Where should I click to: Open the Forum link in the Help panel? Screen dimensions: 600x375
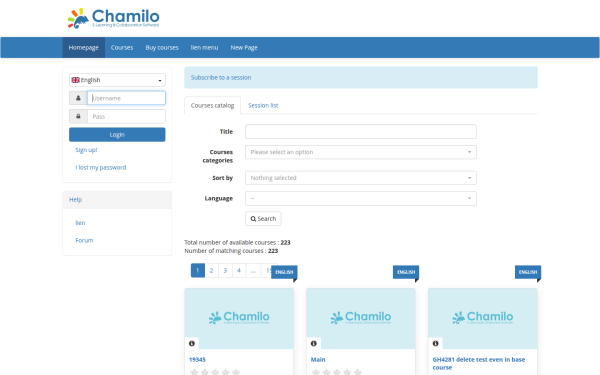point(84,240)
